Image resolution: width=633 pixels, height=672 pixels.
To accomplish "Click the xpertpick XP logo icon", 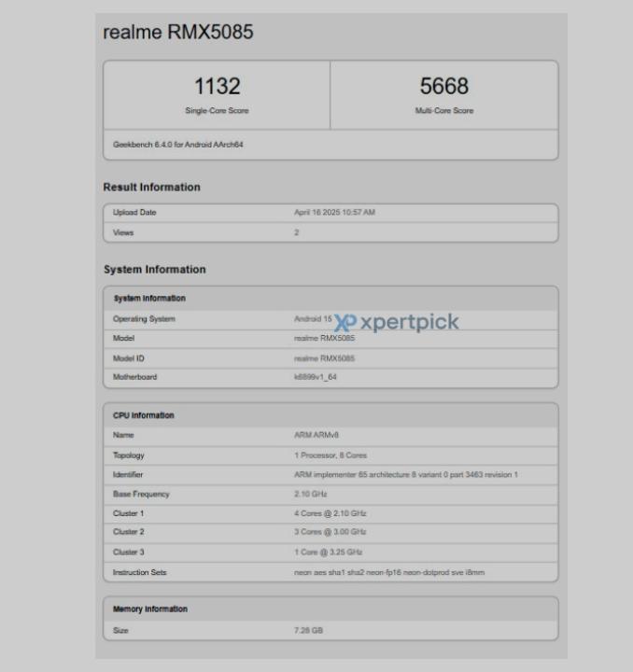I will pyautogui.click(x=345, y=322).
